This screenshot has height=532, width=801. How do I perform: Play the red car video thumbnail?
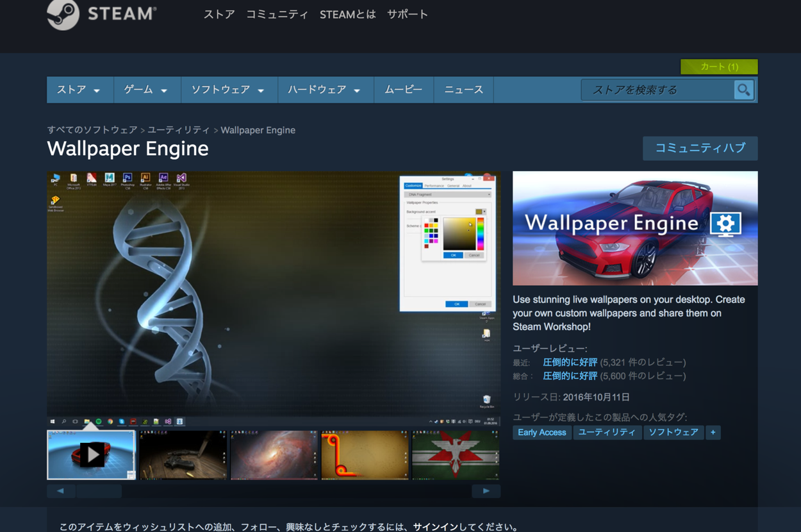tap(92, 454)
